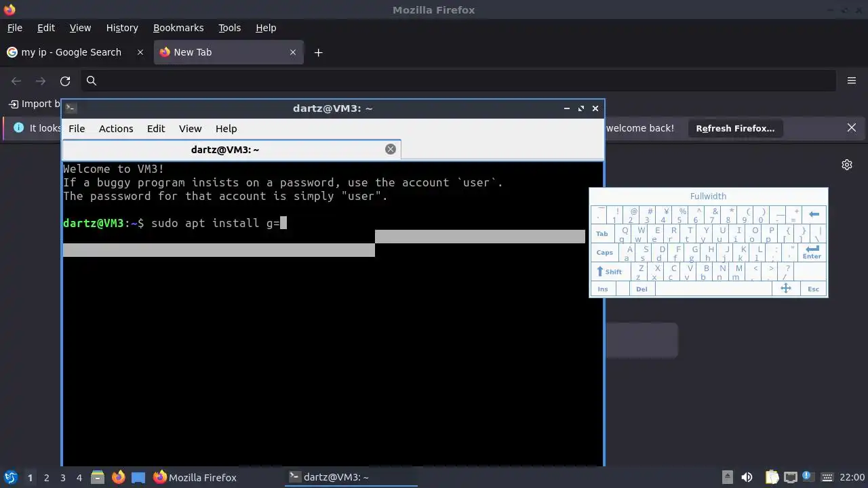Tap the on-screen Del key

coord(642,289)
